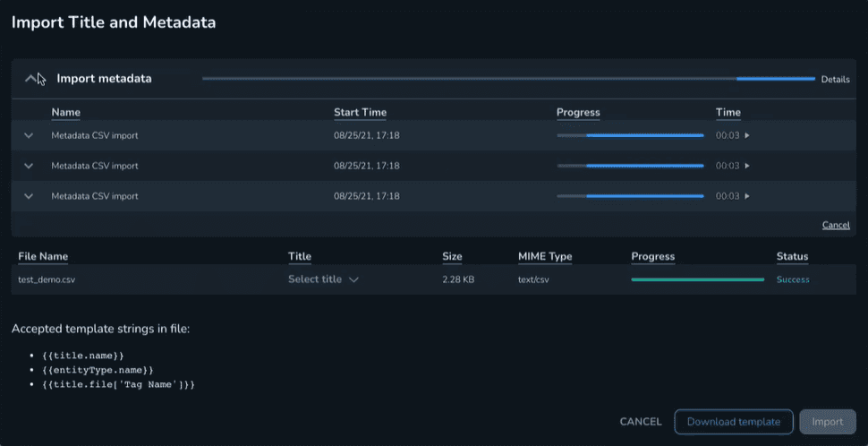This screenshot has width=868, height=446.
Task: Click the Success status text
Action: point(793,279)
